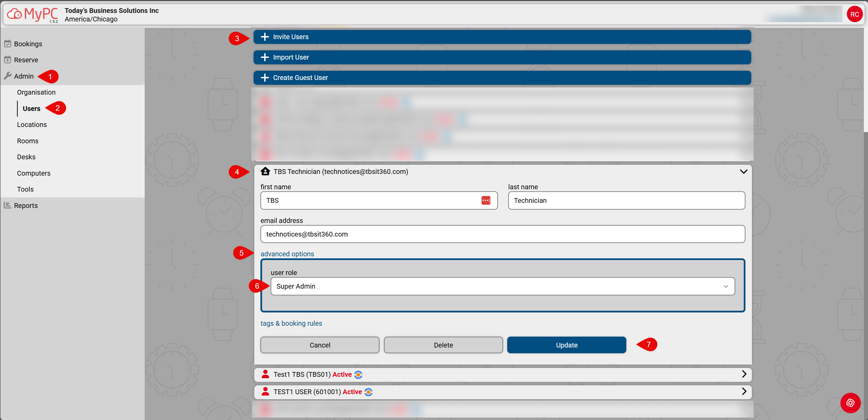Open Desks admin page
The width and height of the screenshot is (868, 420).
26,157
